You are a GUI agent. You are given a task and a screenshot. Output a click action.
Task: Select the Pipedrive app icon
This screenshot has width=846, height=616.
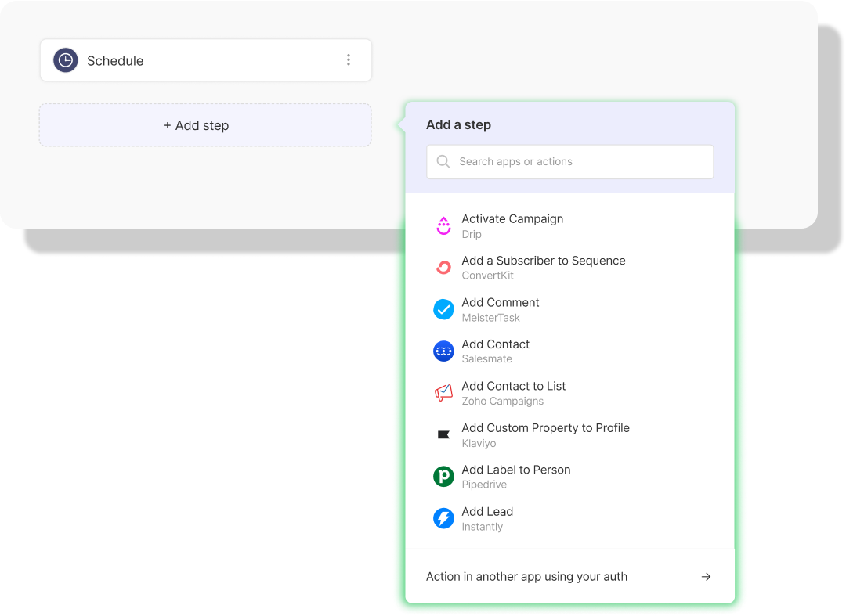(x=443, y=477)
